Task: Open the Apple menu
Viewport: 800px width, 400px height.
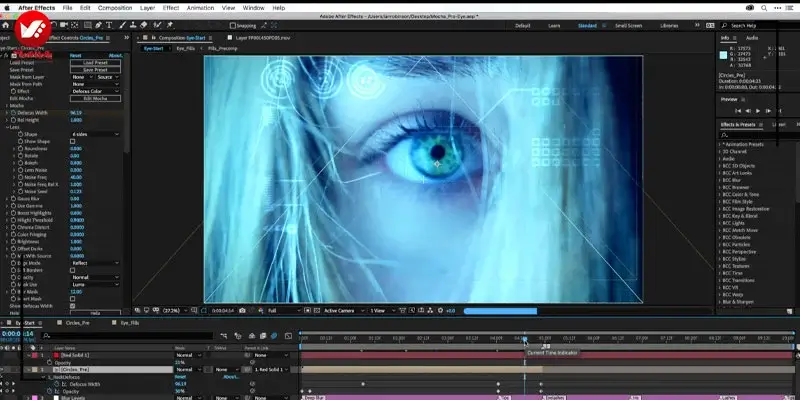Action: point(7,8)
